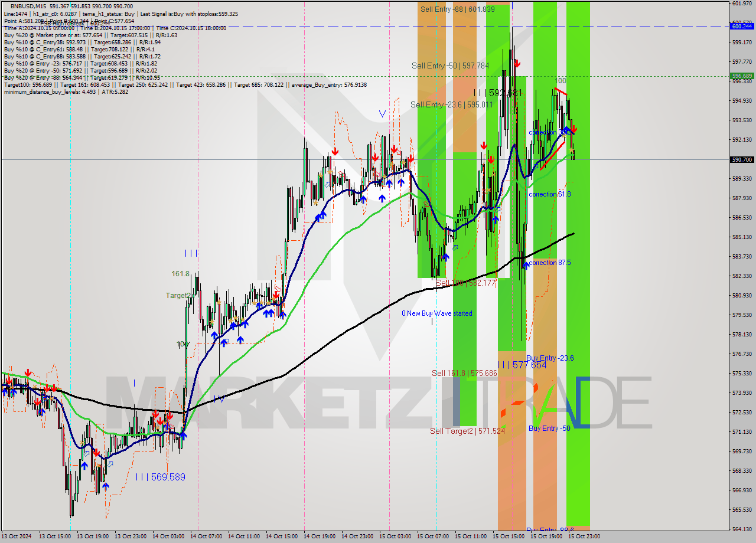
Task: Click the '0 New Buy Wave started' label
Action: (x=437, y=313)
